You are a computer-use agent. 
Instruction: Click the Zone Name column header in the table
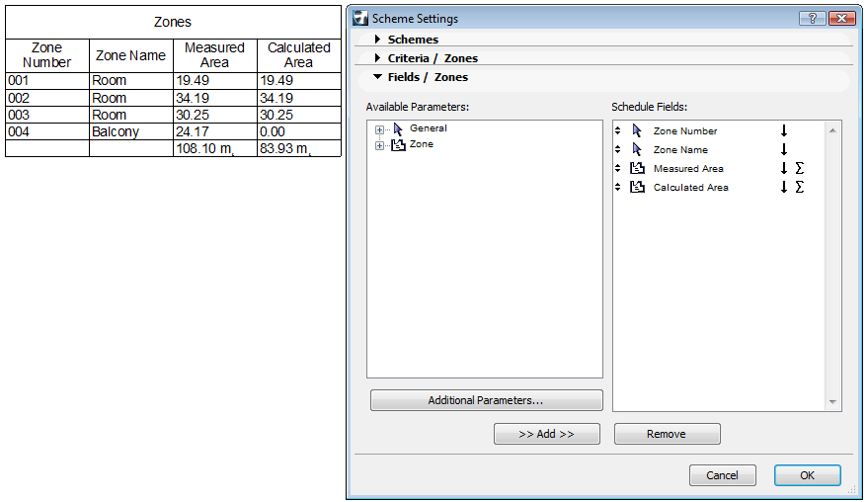[x=131, y=55]
